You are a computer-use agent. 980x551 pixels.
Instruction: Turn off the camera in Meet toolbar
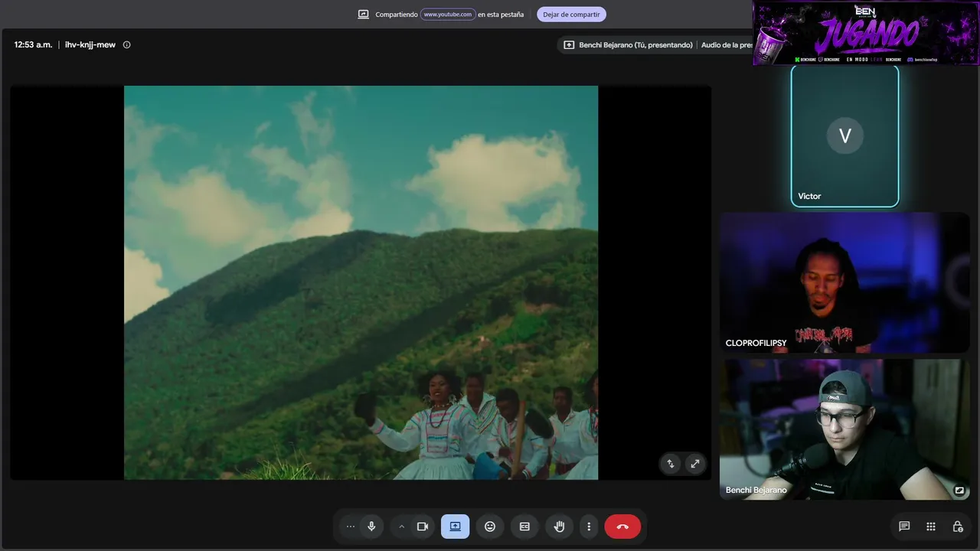[x=422, y=527]
